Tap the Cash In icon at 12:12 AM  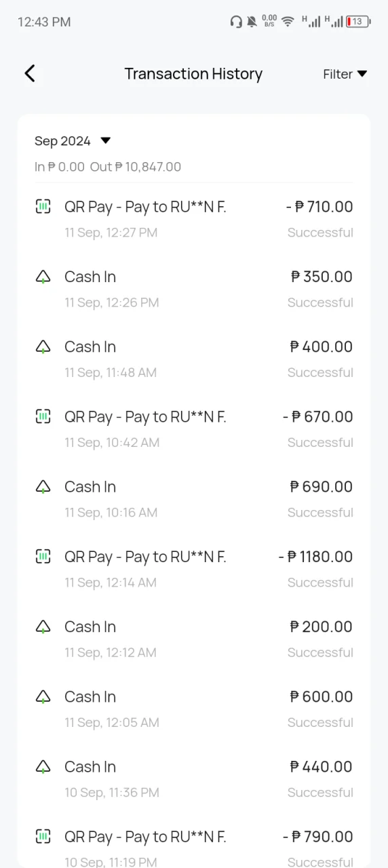pyautogui.click(x=43, y=627)
